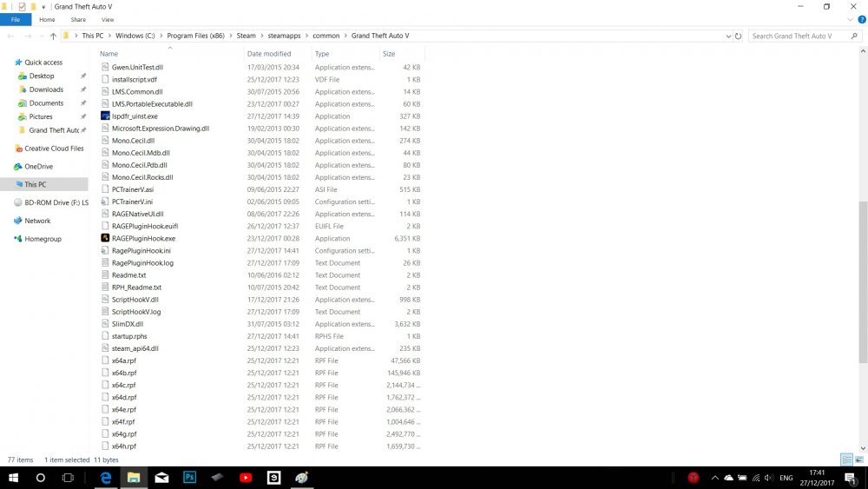Click the search magnifier icon

(x=854, y=36)
